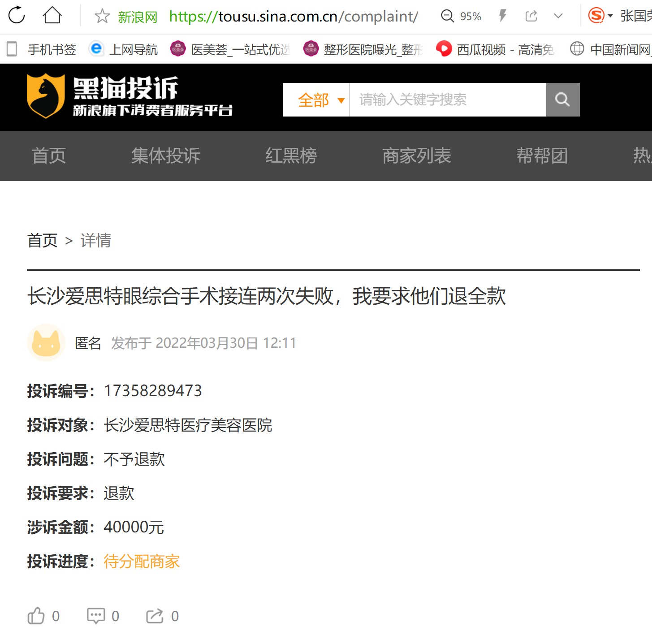652x644 pixels.
Task: Open the search engine selector arrow
Action: tap(610, 16)
